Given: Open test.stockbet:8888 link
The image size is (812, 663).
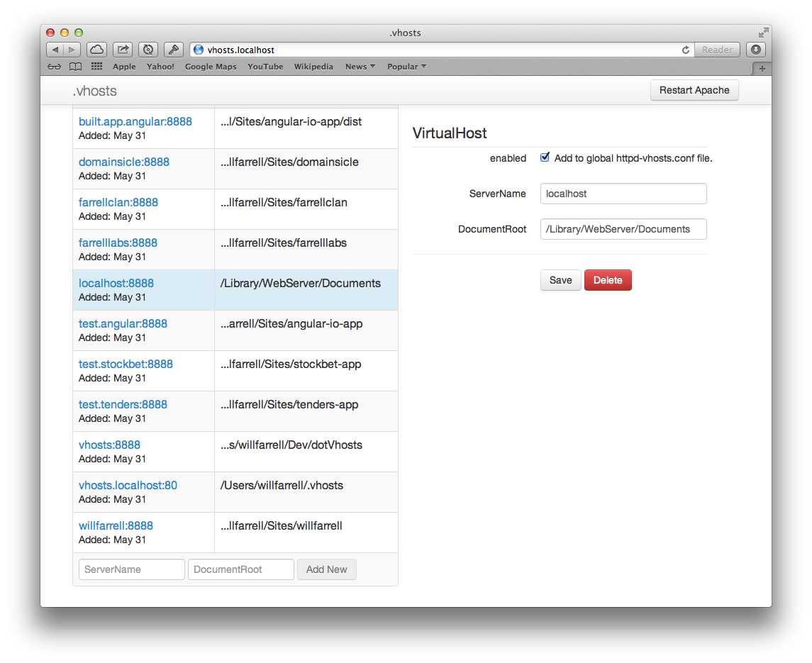Looking at the screenshot, I should tap(126, 364).
